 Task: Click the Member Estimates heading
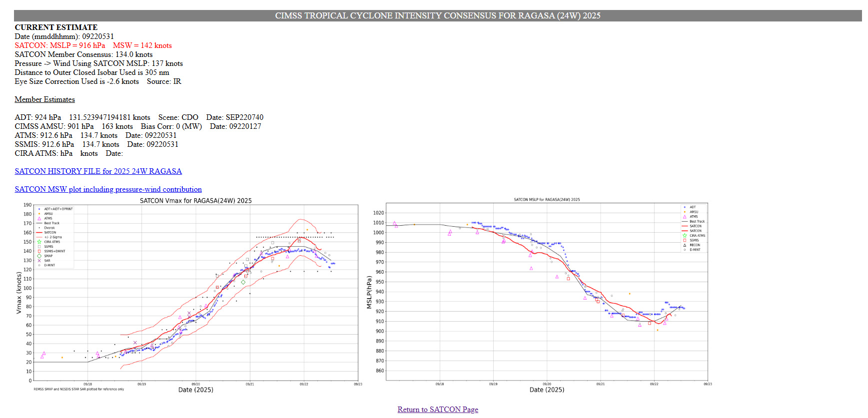point(44,99)
